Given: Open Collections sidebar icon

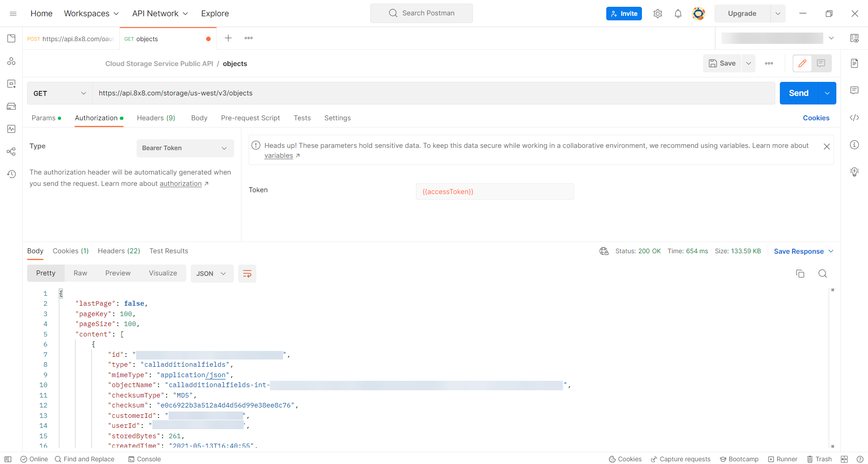Looking at the screenshot, I should click(11, 38).
